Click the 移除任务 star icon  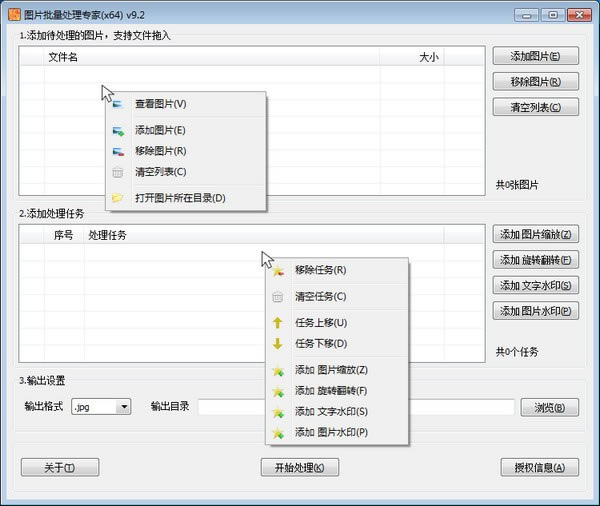tap(277, 270)
